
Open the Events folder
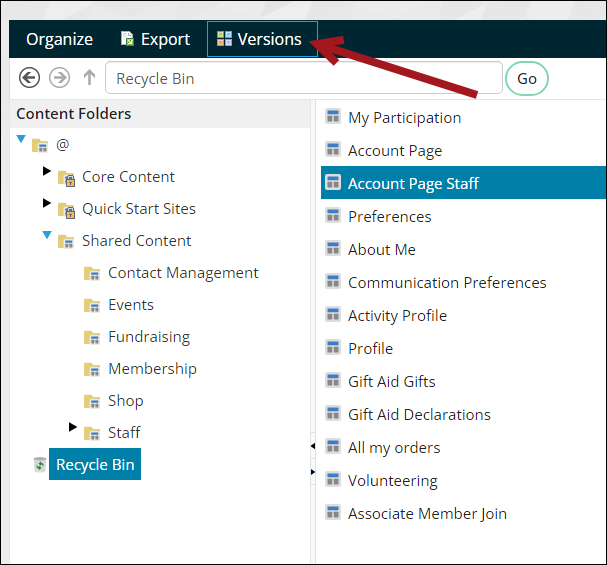click(x=131, y=305)
